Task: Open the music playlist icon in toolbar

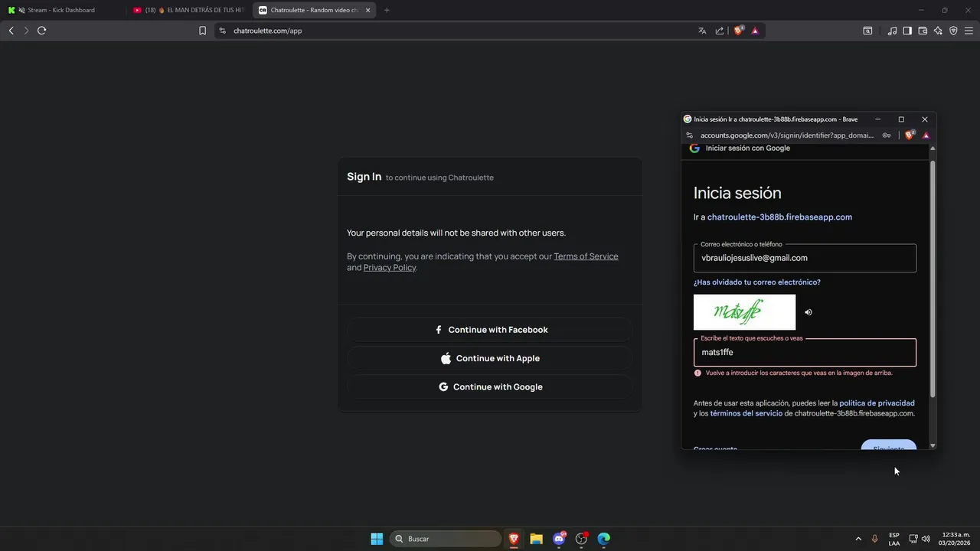Action: click(x=892, y=31)
